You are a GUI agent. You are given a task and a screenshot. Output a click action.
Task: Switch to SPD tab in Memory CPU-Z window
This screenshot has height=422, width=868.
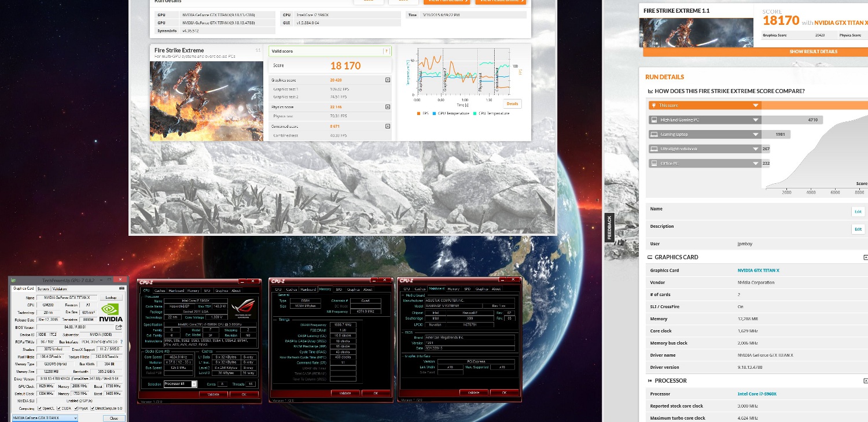point(339,290)
